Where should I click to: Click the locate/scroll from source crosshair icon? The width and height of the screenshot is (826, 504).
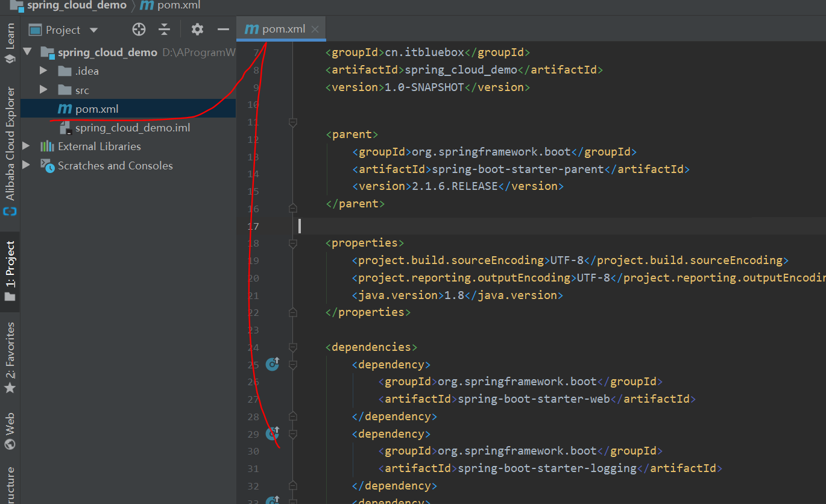pos(139,30)
